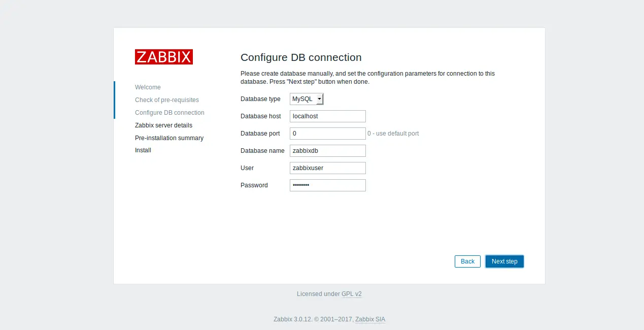This screenshot has height=330, width=644.
Task: Select Configure DB connection in sidebar
Action: 170,113
